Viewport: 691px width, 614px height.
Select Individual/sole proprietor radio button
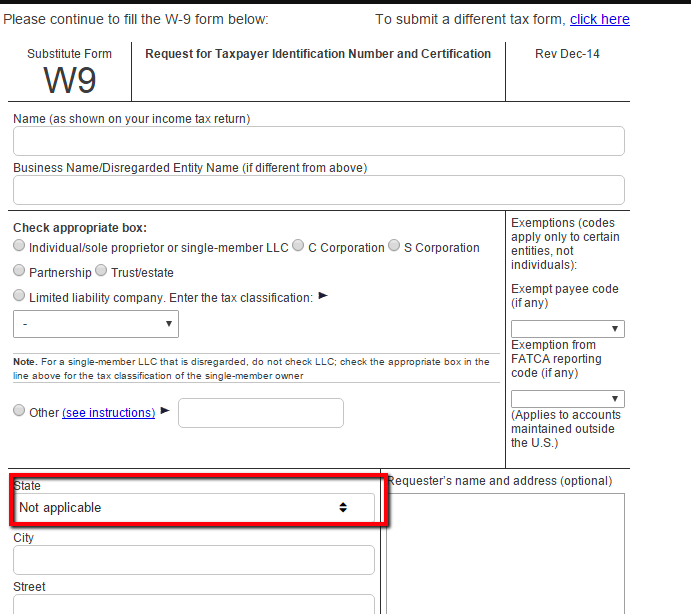pos(20,246)
